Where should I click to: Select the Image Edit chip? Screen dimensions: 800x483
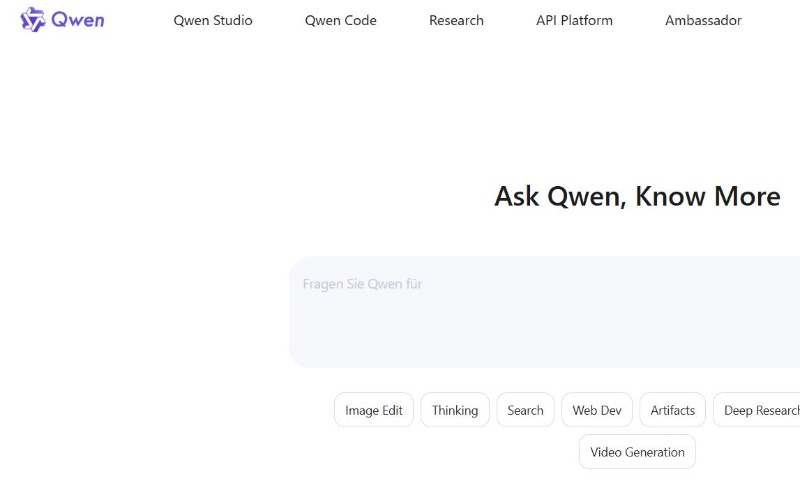click(x=373, y=410)
